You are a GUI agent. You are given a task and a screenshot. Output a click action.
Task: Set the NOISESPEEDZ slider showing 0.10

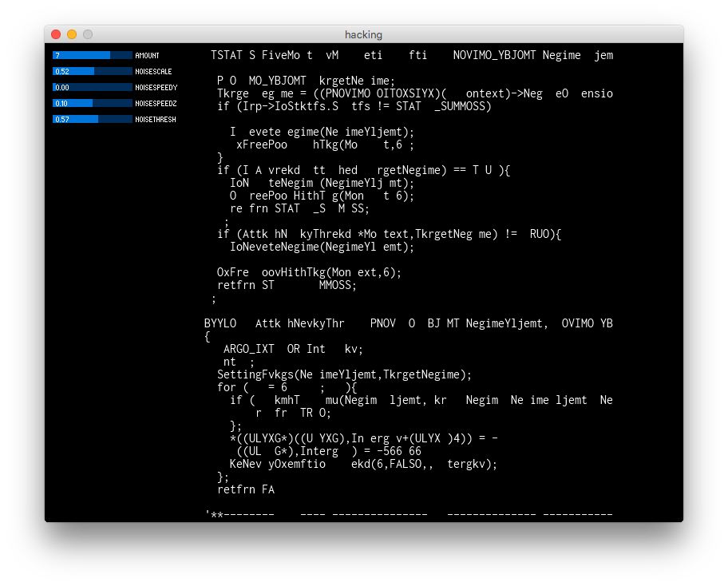93,103
